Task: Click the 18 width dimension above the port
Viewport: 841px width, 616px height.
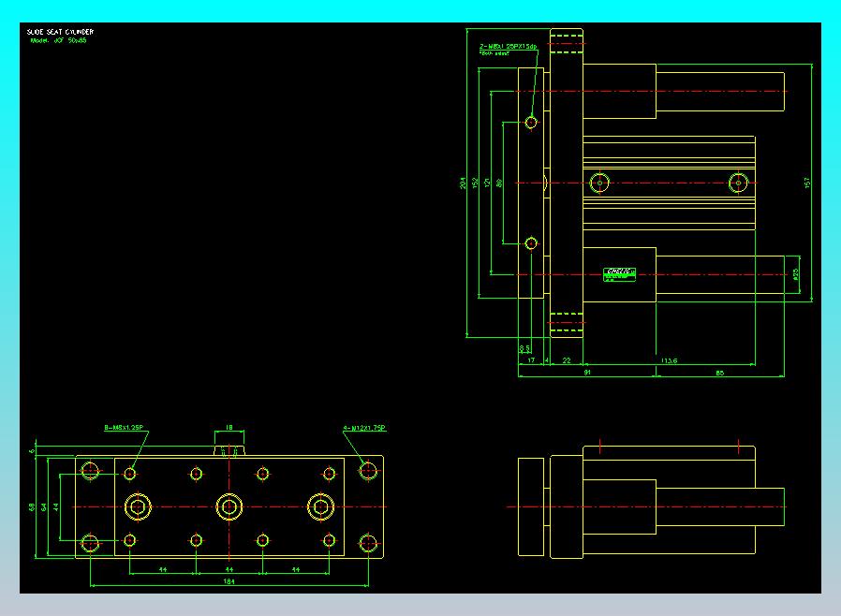Action: pos(229,427)
